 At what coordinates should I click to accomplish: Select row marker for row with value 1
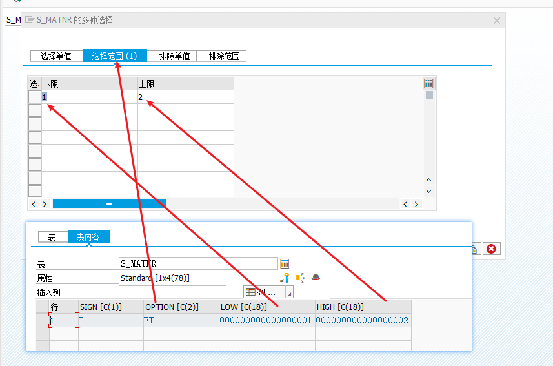pyautogui.click(x=35, y=97)
